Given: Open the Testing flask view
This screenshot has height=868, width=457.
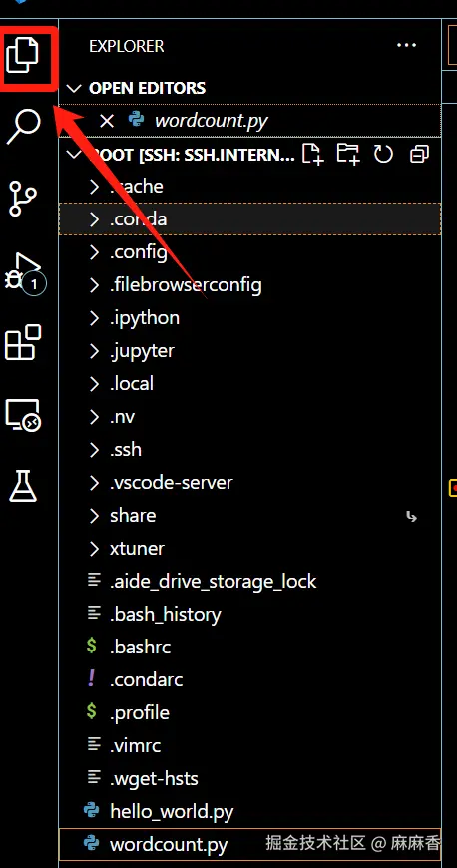Looking at the screenshot, I should [23, 486].
